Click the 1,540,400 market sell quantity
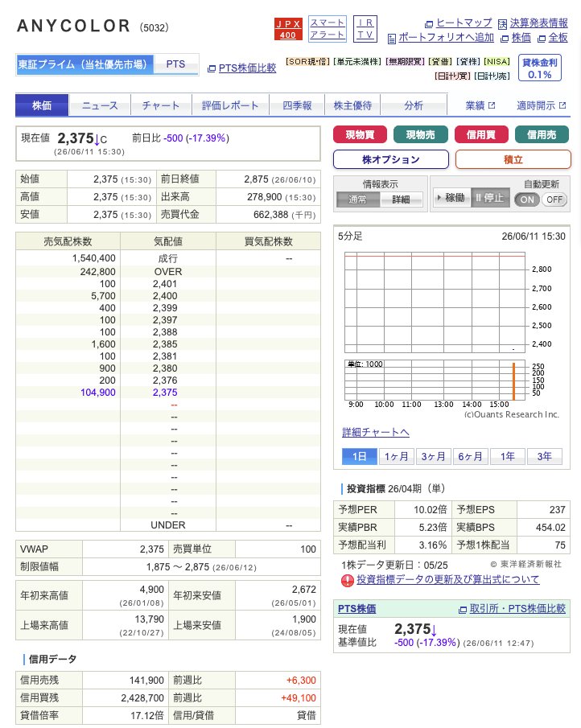 tap(94, 258)
